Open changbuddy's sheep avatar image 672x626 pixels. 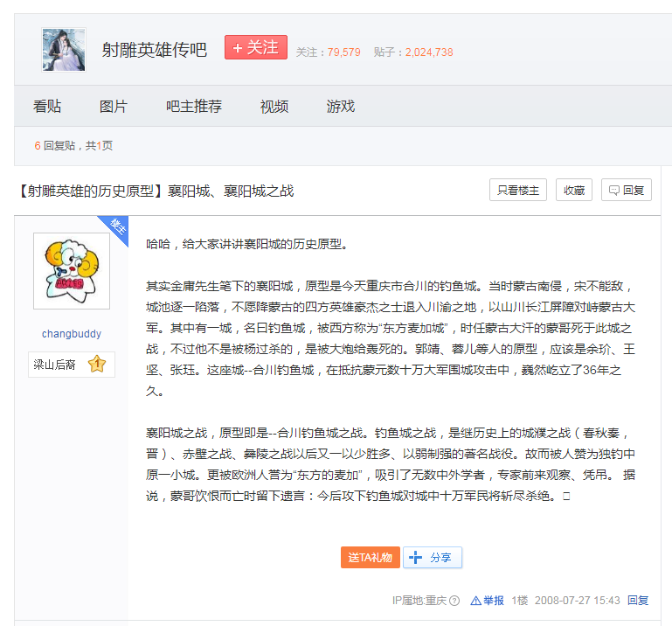tap(72, 271)
